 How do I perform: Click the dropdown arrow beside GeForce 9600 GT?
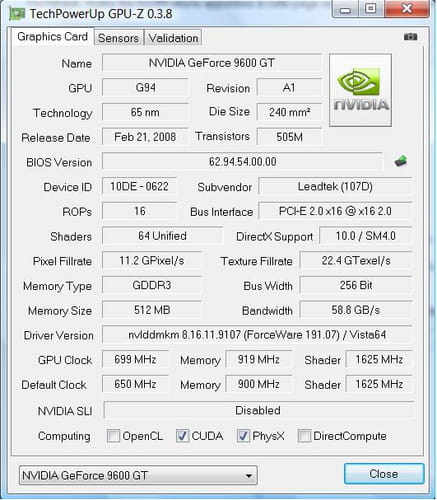[249, 476]
